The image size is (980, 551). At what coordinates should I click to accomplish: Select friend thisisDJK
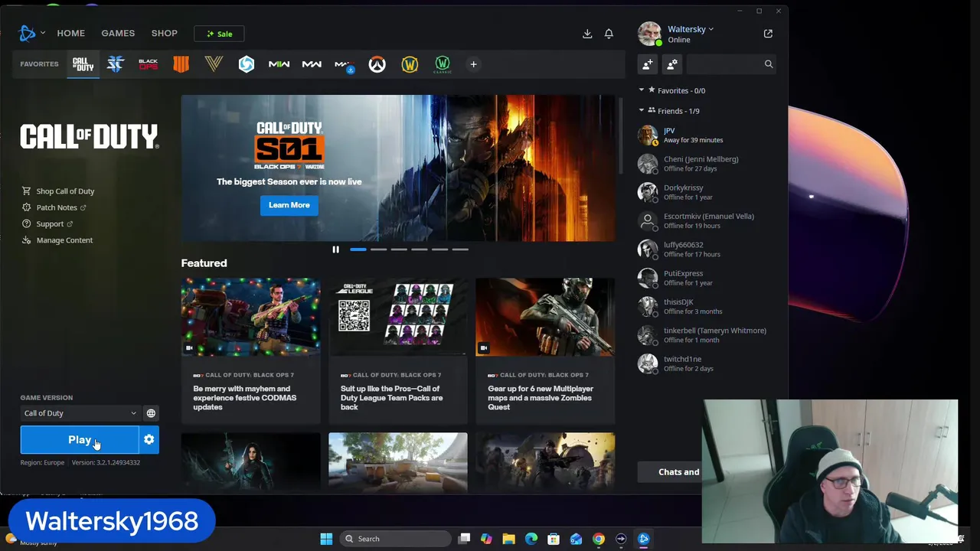pos(708,307)
